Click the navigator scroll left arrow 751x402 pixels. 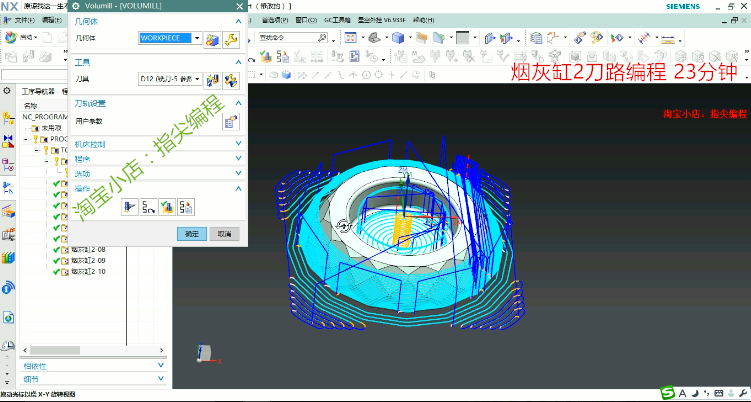(x=25, y=350)
